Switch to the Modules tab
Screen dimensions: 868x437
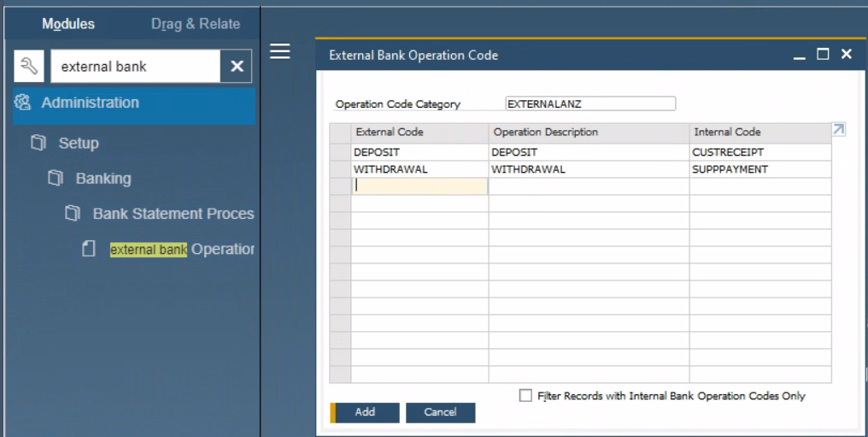(x=68, y=24)
